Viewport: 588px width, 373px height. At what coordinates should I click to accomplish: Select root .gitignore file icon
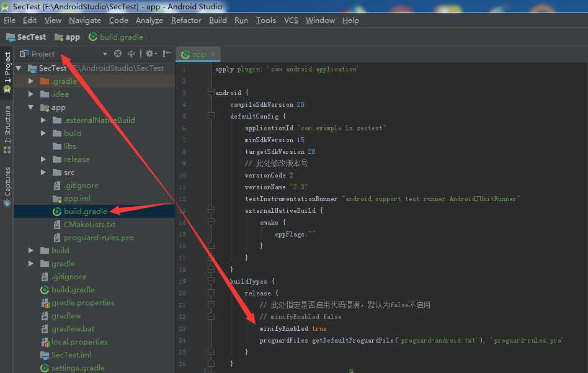tap(45, 277)
